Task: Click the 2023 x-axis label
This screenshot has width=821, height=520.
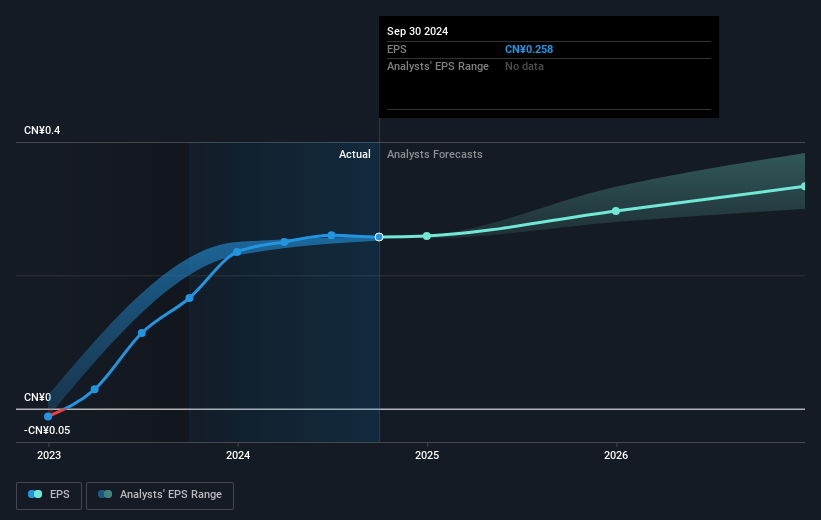Action: pyautogui.click(x=49, y=456)
